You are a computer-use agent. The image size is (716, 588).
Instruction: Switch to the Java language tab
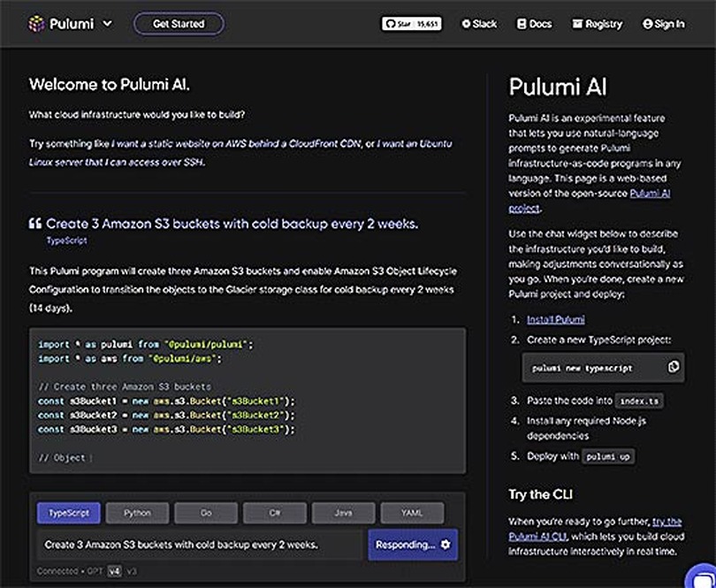(x=343, y=513)
